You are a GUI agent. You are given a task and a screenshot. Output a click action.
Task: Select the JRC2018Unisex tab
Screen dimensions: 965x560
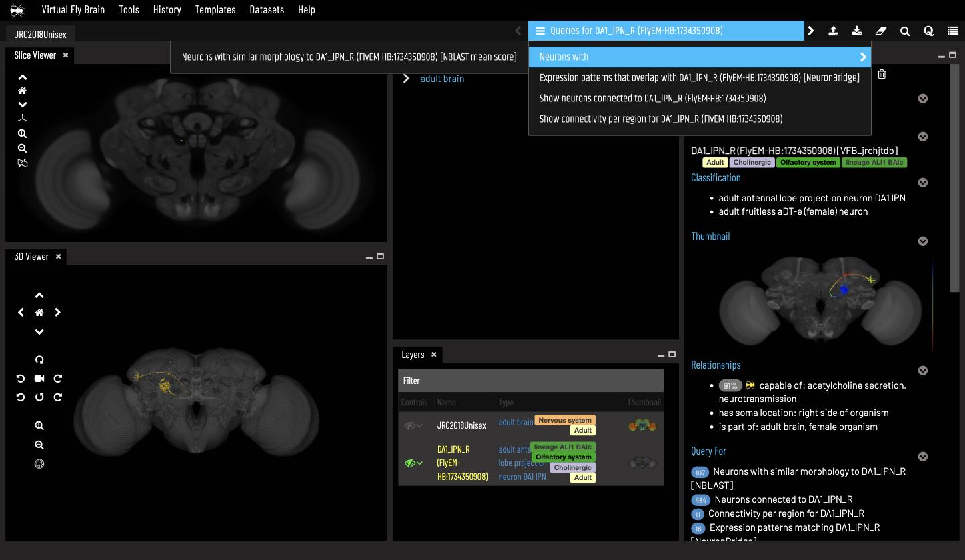point(41,35)
